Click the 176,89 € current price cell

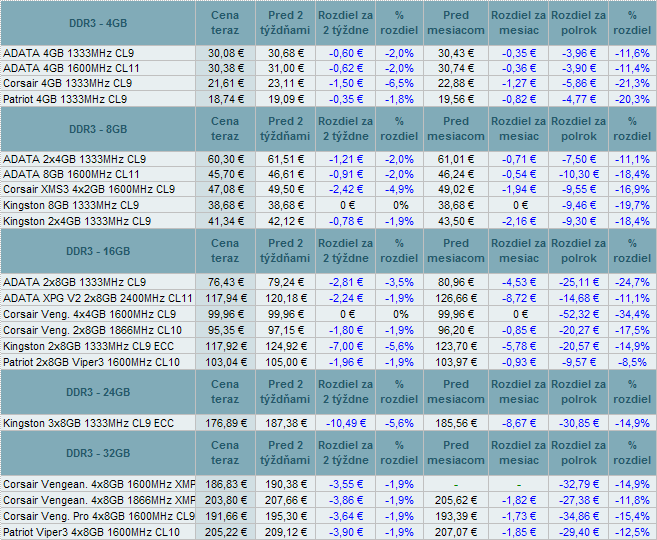(x=225, y=423)
